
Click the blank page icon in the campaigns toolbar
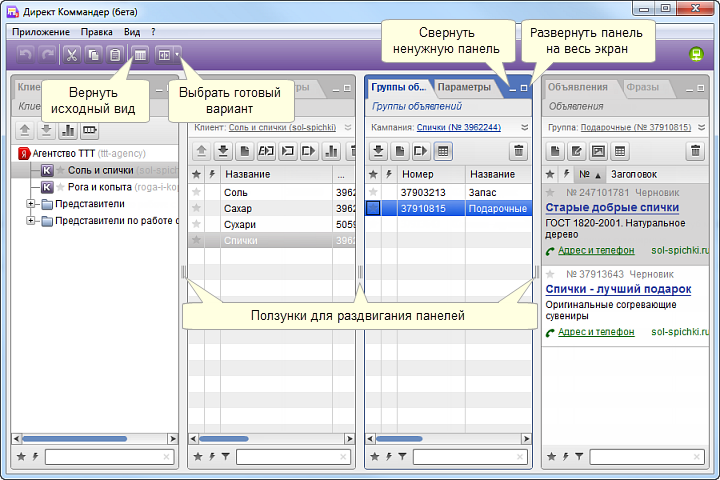(245, 151)
